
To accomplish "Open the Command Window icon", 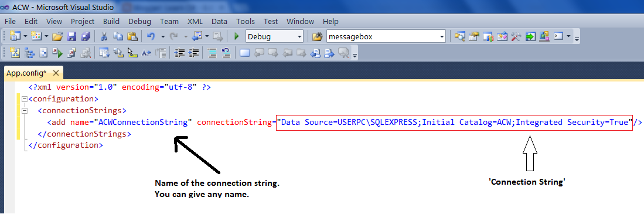I will coord(558,36).
